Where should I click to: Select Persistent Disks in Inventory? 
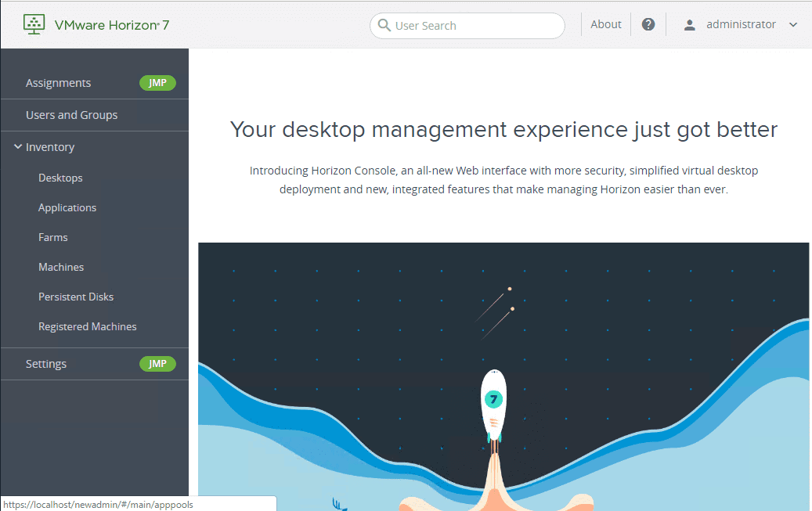click(x=75, y=296)
